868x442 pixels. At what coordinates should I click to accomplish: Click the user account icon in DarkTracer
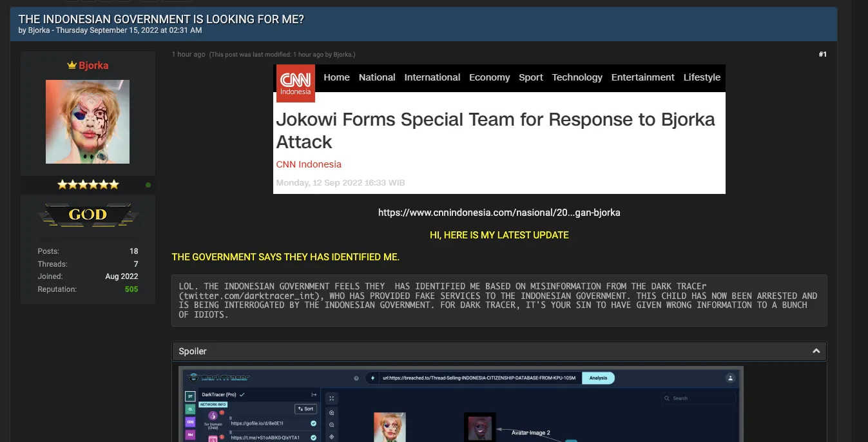[730, 378]
